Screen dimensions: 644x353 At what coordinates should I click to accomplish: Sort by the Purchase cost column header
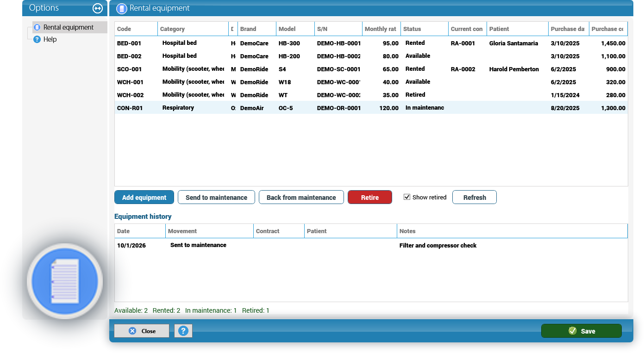608,29
